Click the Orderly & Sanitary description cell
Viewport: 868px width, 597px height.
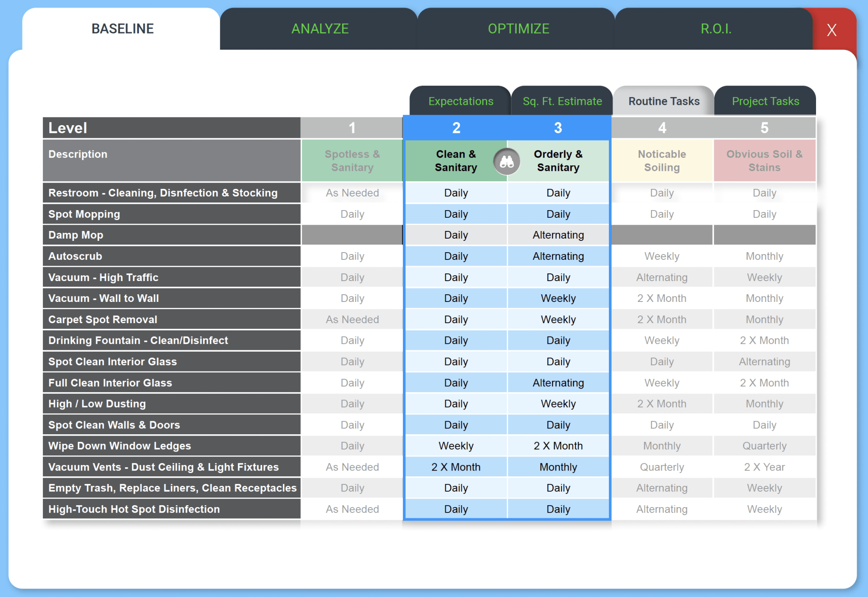point(558,161)
